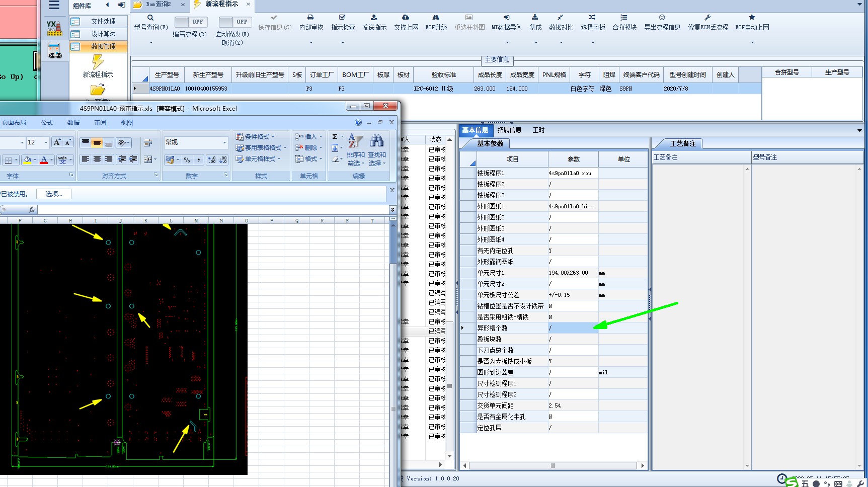The image size is (868, 487).
Task: Toggle Excel center text alignment
Action: pyautogui.click(x=97, y=159)
